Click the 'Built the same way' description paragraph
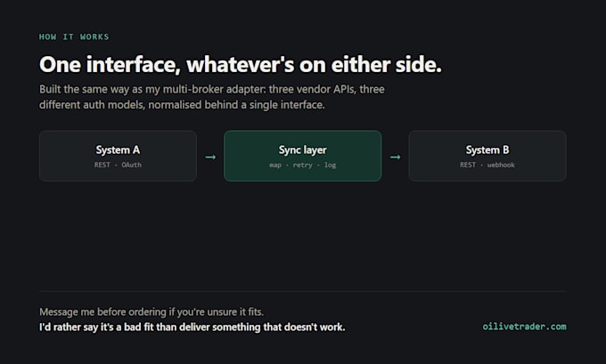The width and height of the screenshot is (606, 364). click(212, 97)
